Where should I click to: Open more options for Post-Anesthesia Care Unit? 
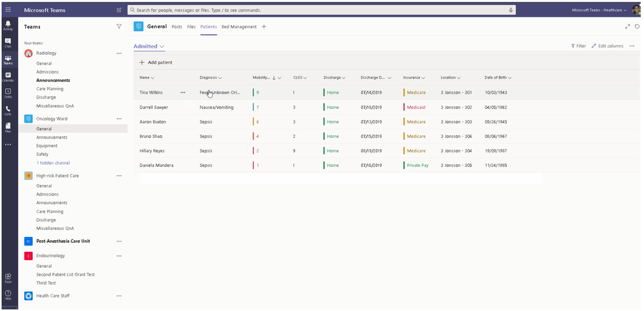tap(119, 241)
